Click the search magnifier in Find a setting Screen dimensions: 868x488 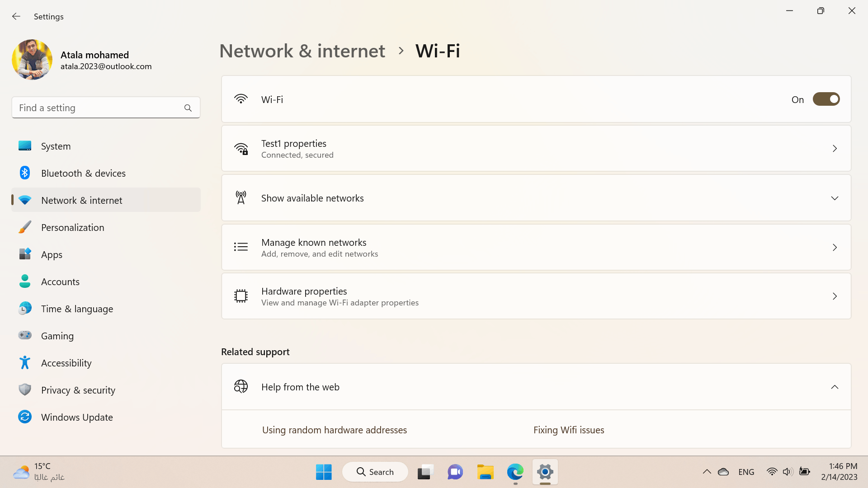pos(188,108)
